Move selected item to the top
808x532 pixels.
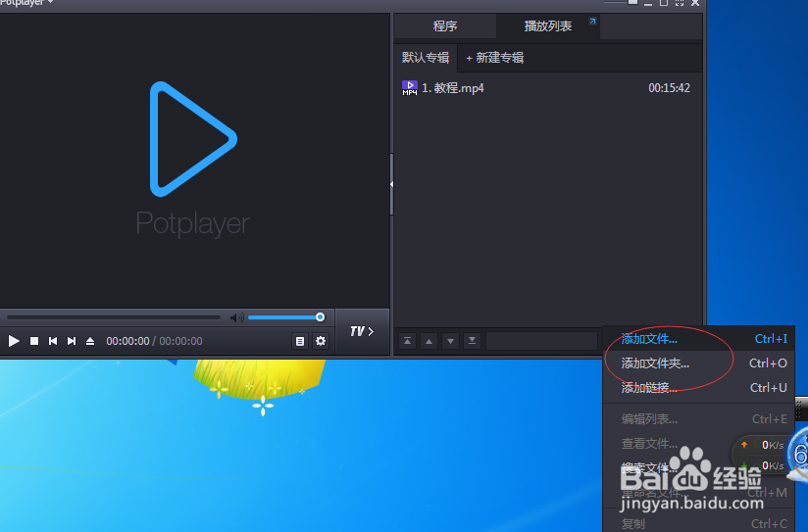pos(407,341)
